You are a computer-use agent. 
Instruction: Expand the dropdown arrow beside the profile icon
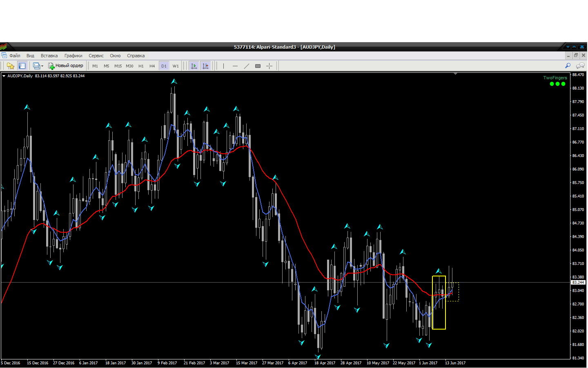42,66
